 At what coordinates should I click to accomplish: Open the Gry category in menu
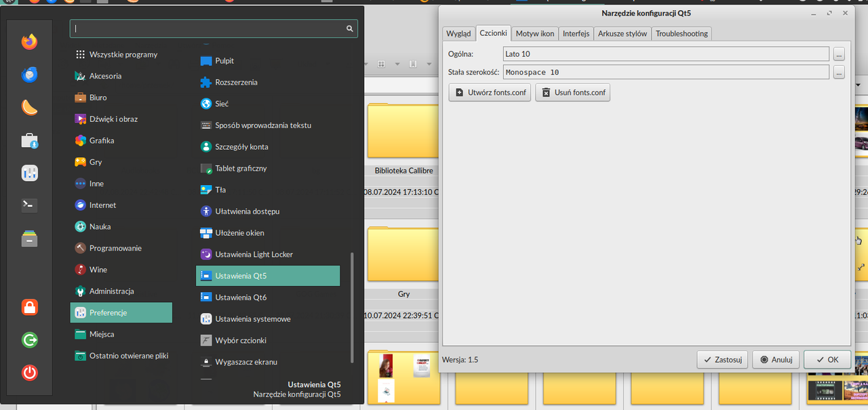[121, 162]
